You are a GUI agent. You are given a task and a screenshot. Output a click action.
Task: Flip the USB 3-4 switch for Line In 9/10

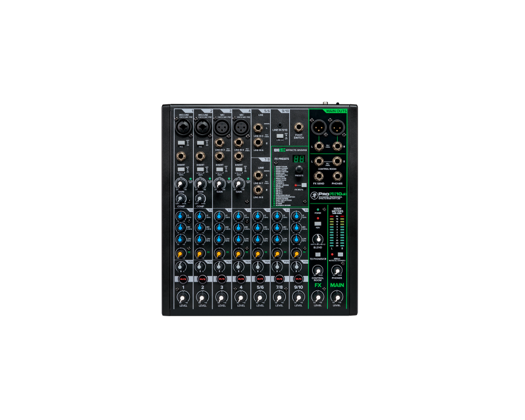[280, 136]
